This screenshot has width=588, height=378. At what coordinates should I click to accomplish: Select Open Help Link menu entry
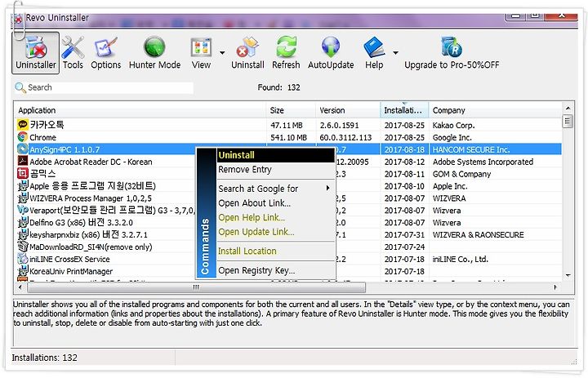tap(276, 217)
